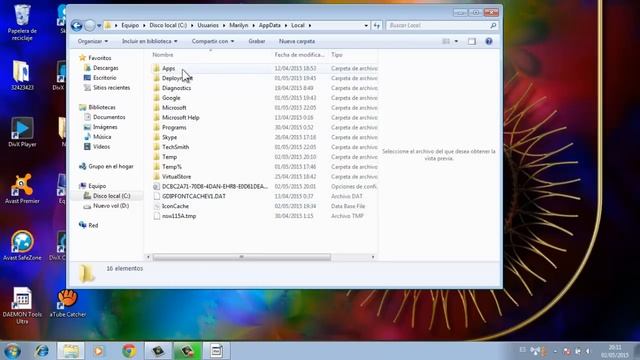Change the view with the view icon
Screen dimensions: 640x360
(x=446, y=41)
